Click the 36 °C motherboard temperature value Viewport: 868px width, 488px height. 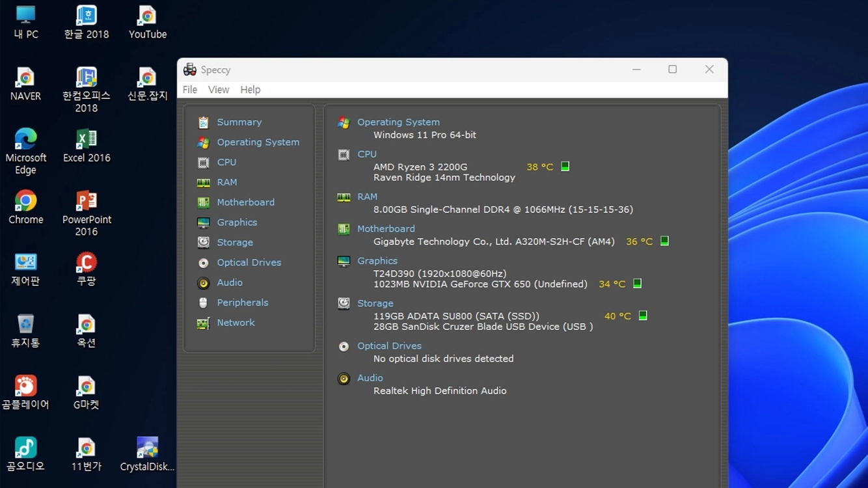639,241
